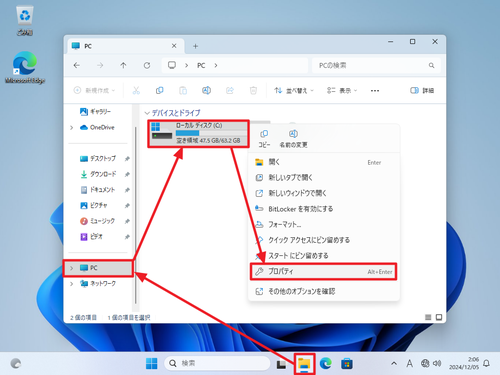This screenshot has height=375, width=500.
Task: Click the PC tab title
Action: click(x=88, y=46)
